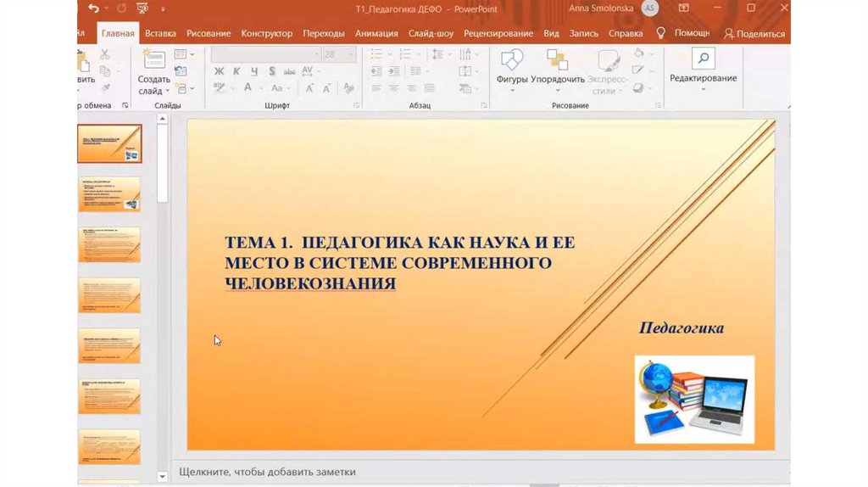The width and height of the screenshot is (868, 487).
Task: Toggle italic formatting (К)
Action: [236, 71]
